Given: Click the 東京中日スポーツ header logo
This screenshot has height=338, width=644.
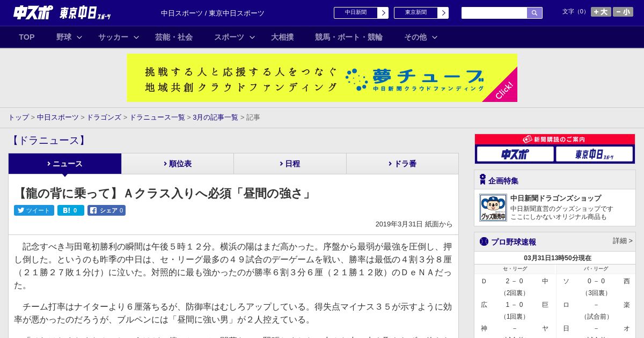Looking at the screenshot, I should pos(85,13).
